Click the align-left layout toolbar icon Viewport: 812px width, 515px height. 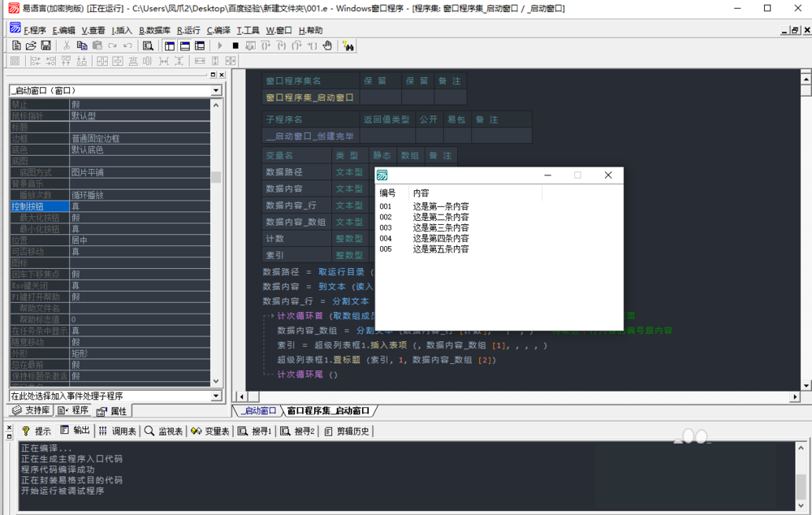click(x=35, y=61)
